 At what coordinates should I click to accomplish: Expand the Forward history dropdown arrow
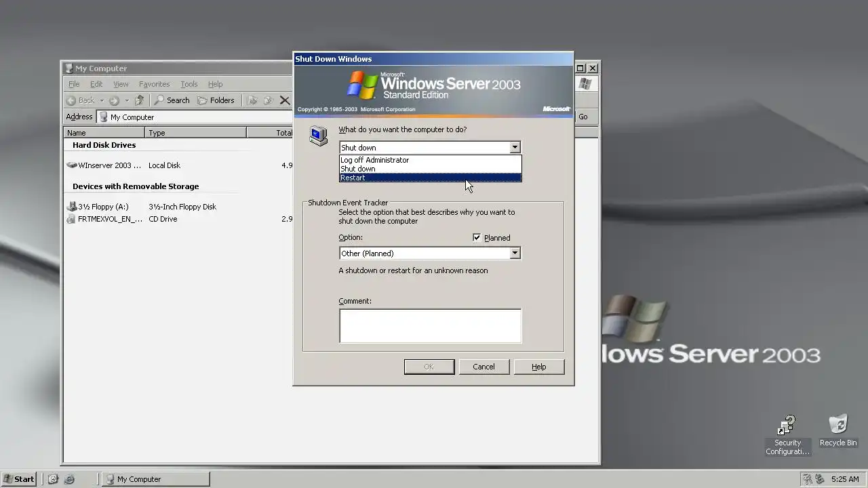point(126,100)
